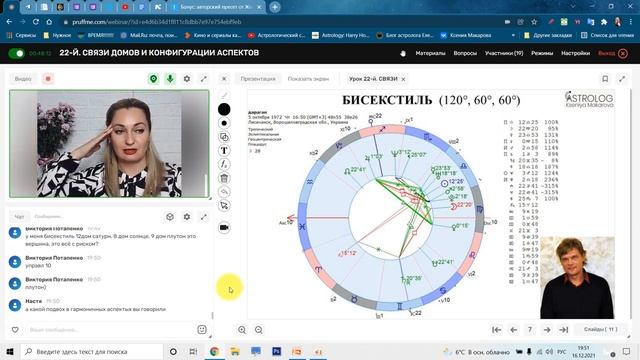The height and width of the screenshot is (360, 640).
Task: Collapse the presentation panel with the X icon
Action: pyautogui.click(x=224, y=79)
